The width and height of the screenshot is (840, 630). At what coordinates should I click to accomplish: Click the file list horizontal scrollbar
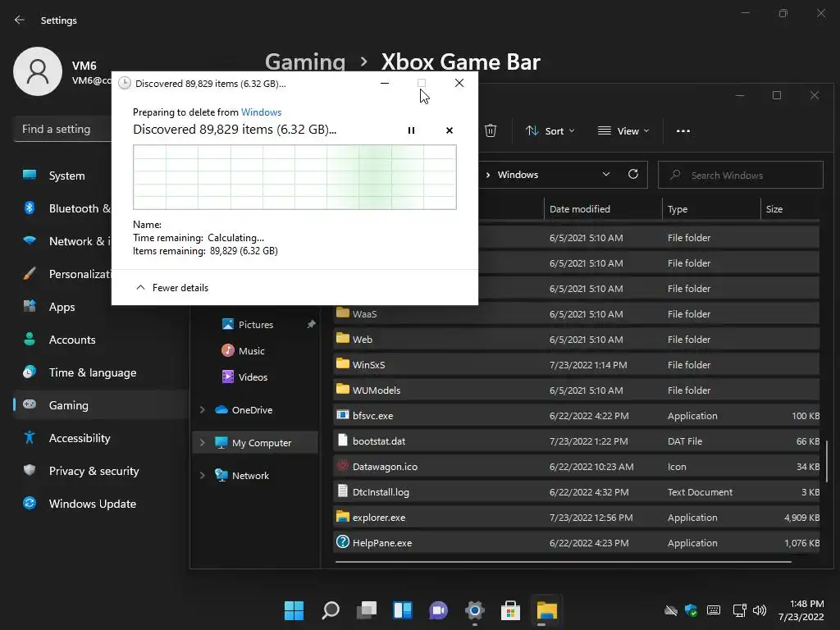click(x=563, y=562)
